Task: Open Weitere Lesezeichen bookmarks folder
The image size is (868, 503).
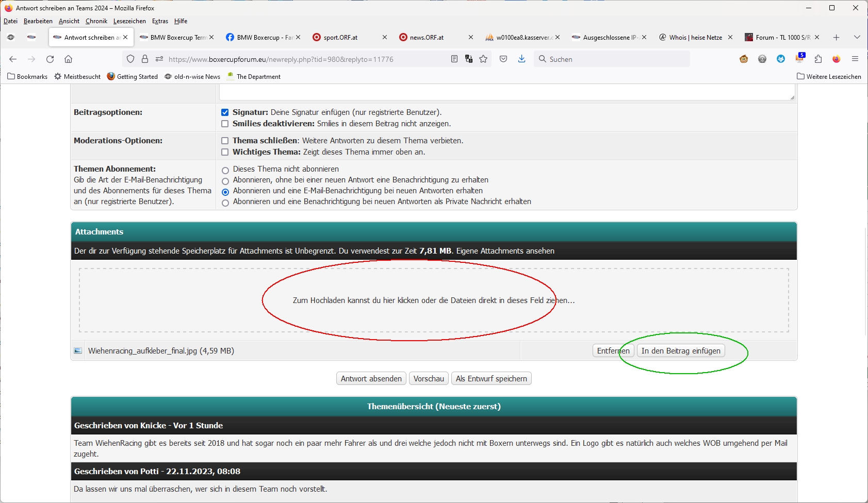Action: tap(829, 77)
